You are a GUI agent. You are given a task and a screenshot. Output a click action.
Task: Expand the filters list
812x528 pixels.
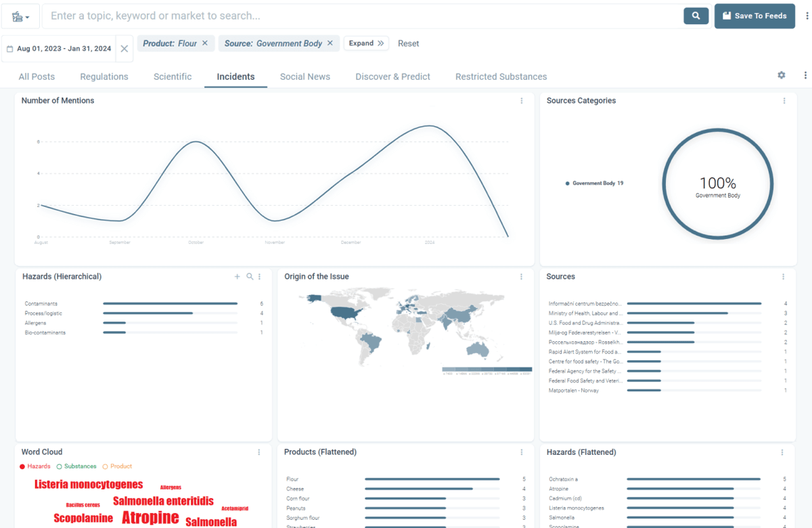(367, 43)
